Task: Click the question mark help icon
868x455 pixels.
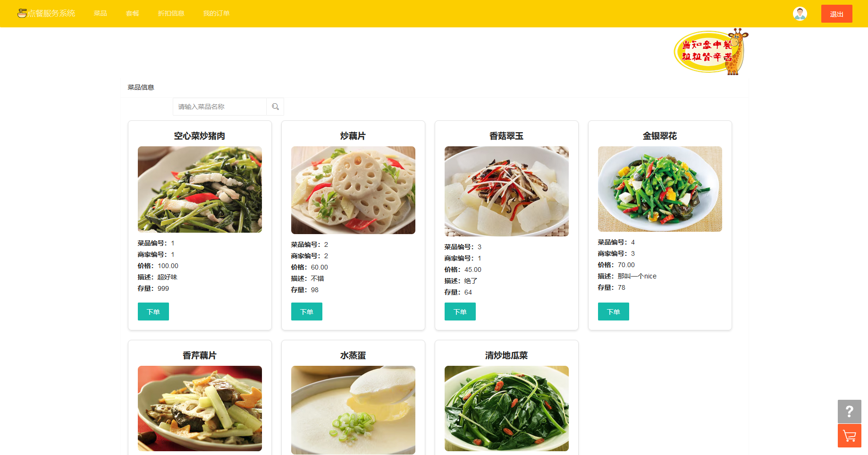Action: point(850,412)
